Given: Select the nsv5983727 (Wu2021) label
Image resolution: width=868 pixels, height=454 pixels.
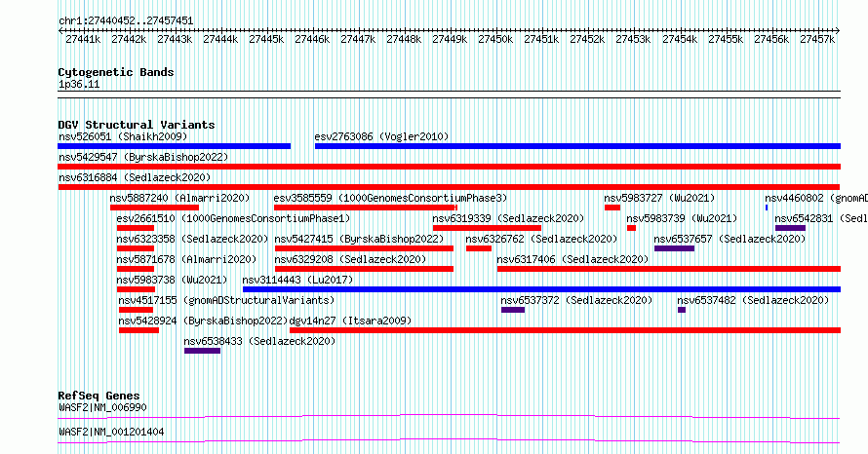Looking at the screenshot, I should 659,198.
